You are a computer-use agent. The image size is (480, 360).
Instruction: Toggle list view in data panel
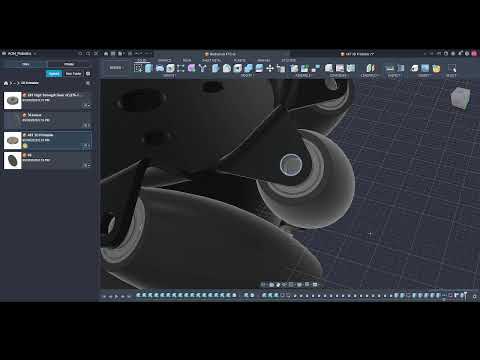[88, 83]
